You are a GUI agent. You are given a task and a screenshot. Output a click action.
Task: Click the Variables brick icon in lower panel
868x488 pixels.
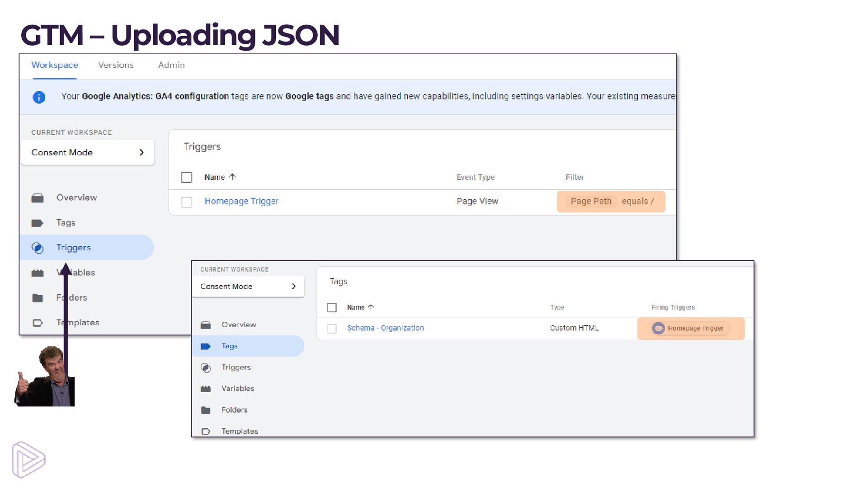coord(206,389)
